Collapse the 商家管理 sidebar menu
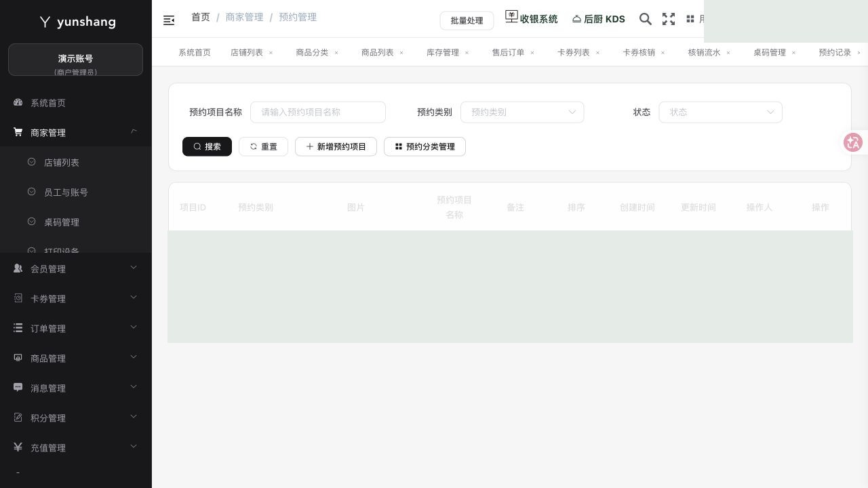868x488 pixels. point(76,132)
